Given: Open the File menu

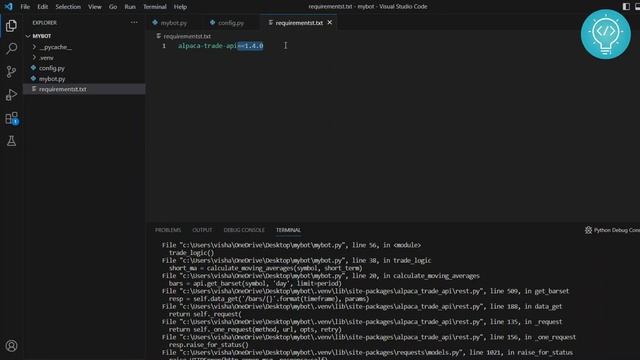Looking at the screenshot, I should click(25, 7).
